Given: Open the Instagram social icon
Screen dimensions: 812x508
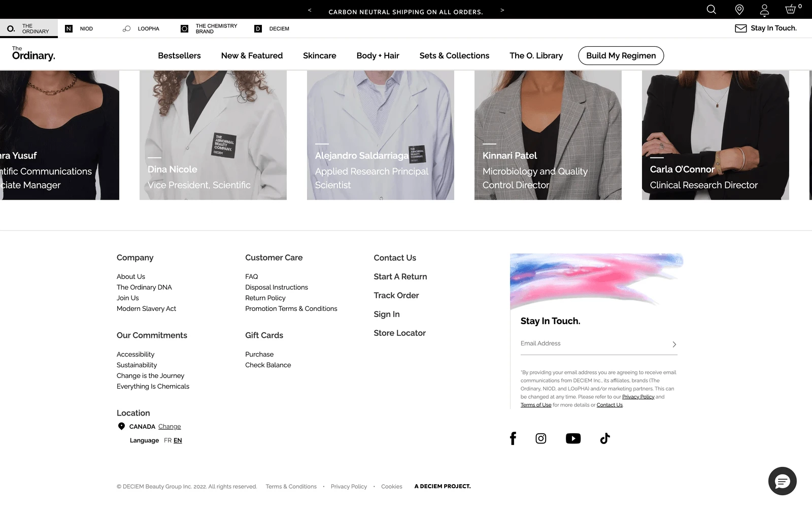Looking at the screenshot, I should click(541, 438).
